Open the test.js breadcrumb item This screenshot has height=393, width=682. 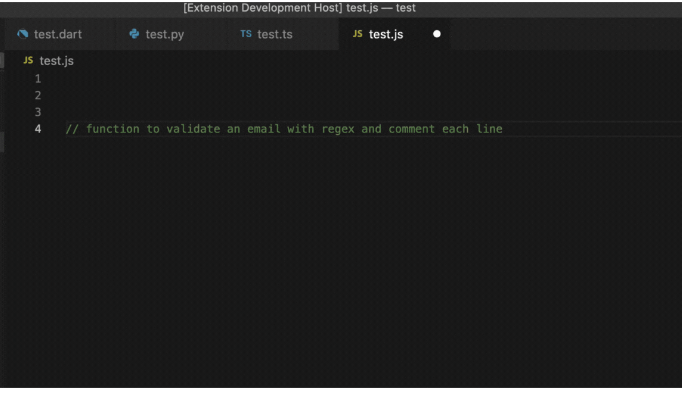[57, 61]
